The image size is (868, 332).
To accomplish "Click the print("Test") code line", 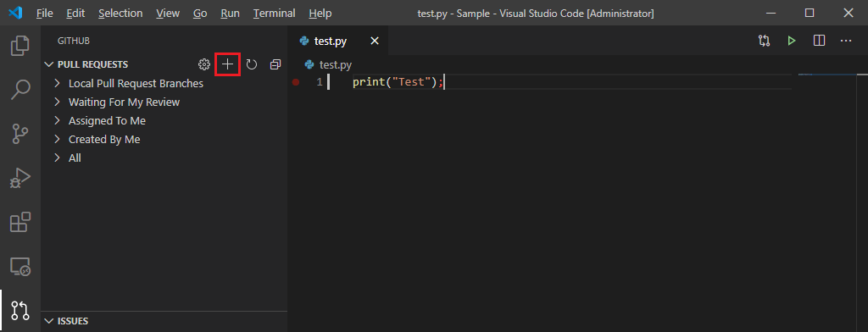I will pyautogui.click(x=398, y=82).
